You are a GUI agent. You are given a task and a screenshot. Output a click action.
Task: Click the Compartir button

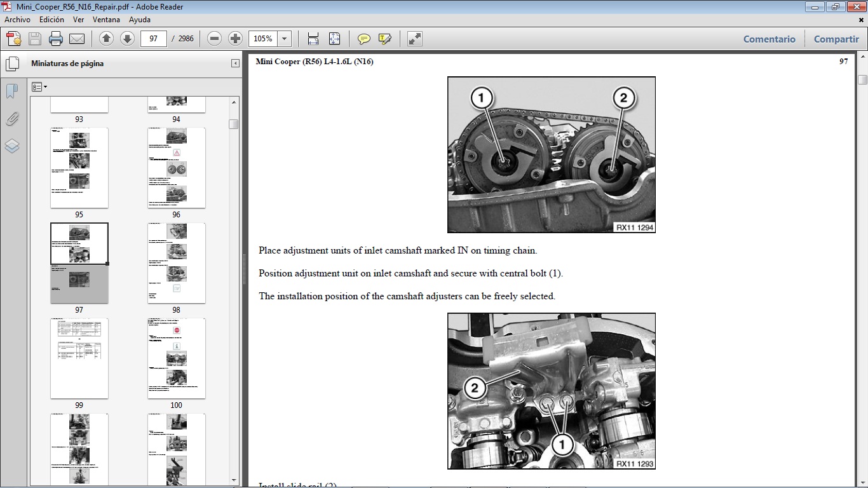(836, 39)
